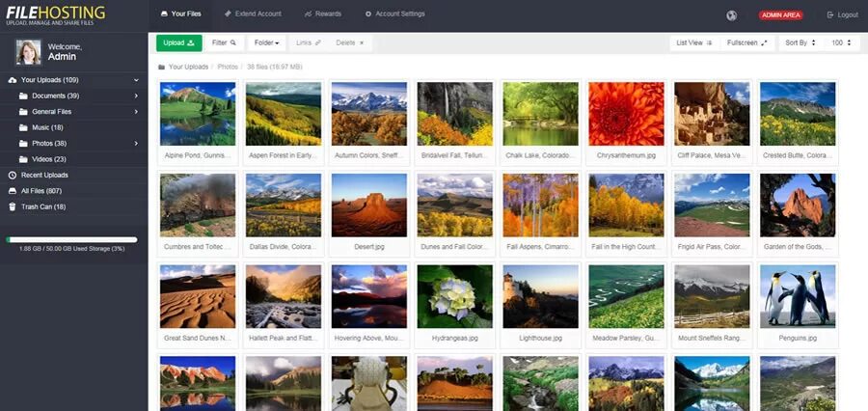Viewport: 868px width, 411px height.
Task: Select Videos (23) in sidebar
Action: [49, 159]
